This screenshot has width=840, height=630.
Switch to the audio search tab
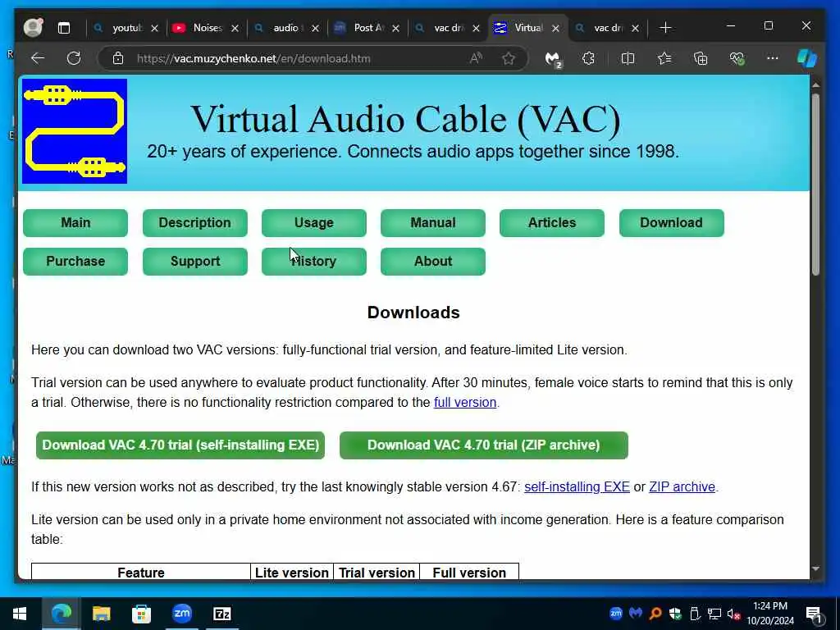point(281,28)
